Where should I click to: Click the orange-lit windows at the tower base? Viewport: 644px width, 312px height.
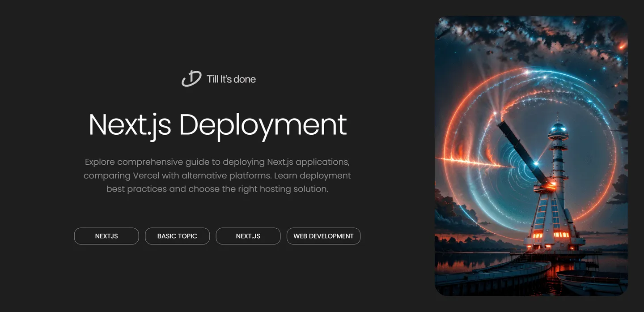555,234
